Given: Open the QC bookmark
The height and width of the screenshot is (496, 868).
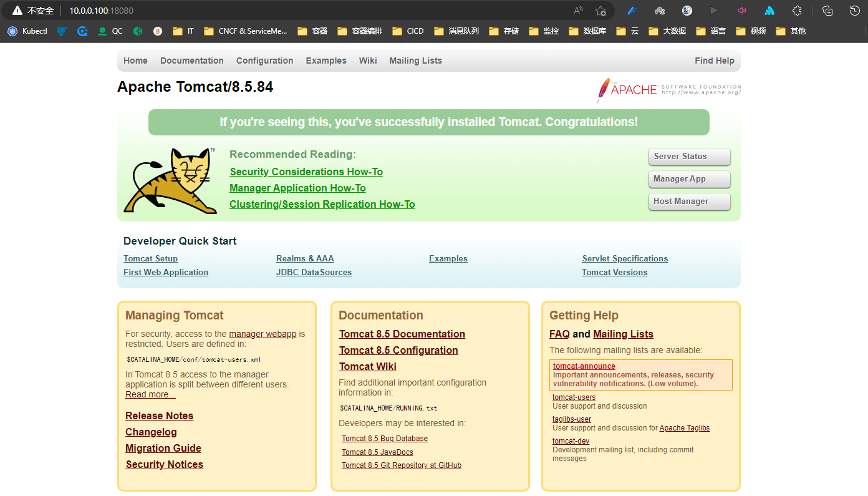Looking at the screenshot, I should 110,31.
